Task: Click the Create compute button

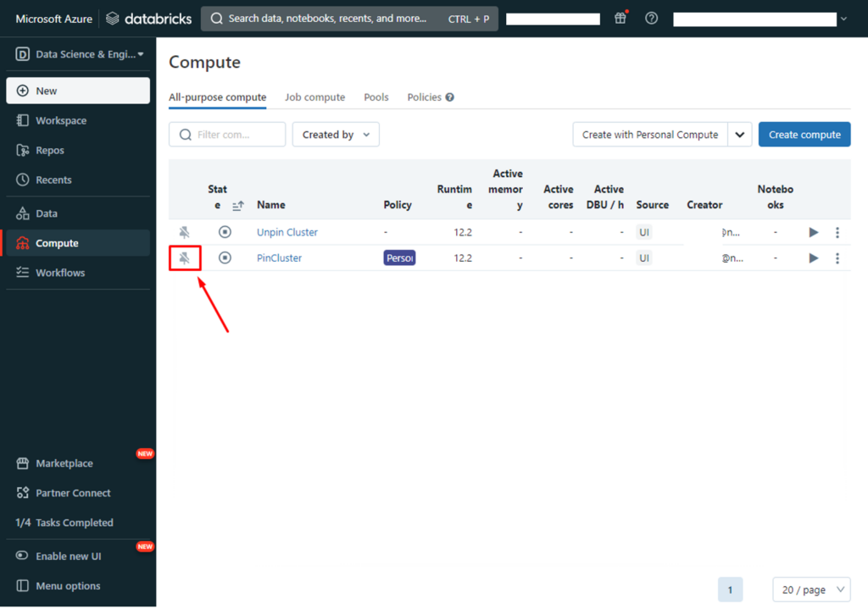Action: coord(804,135)
